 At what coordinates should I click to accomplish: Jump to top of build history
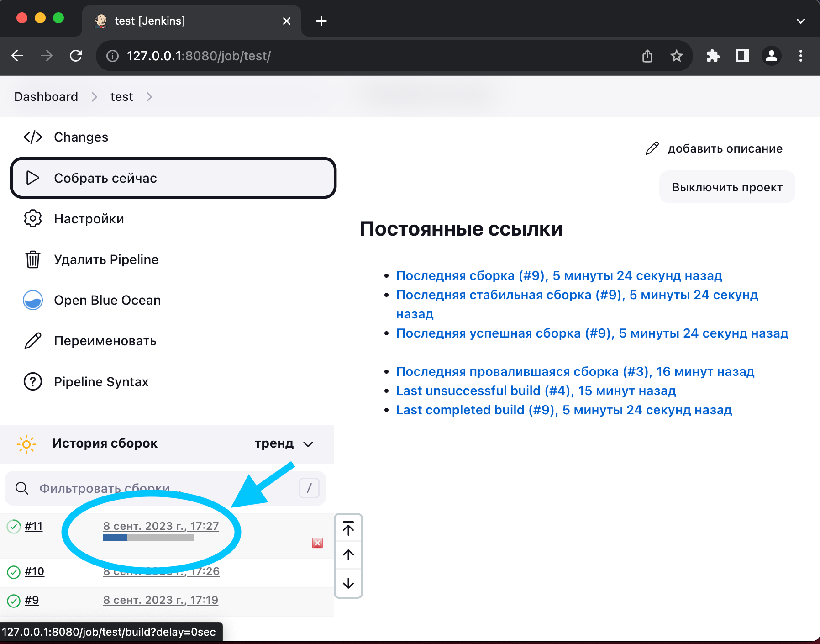tap(348, 528)
